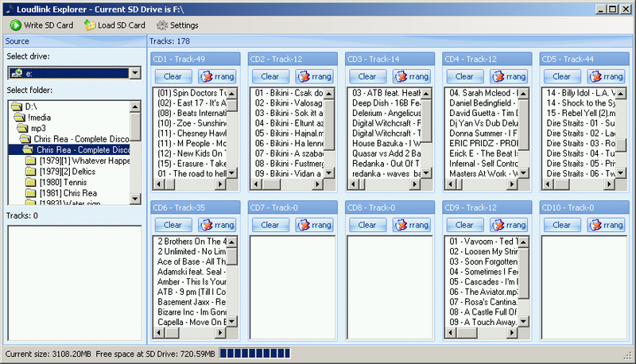636x364 pixels.
Task: Click down arrow of CD1 track list scrollbar
Action: [x=232, y=173]
